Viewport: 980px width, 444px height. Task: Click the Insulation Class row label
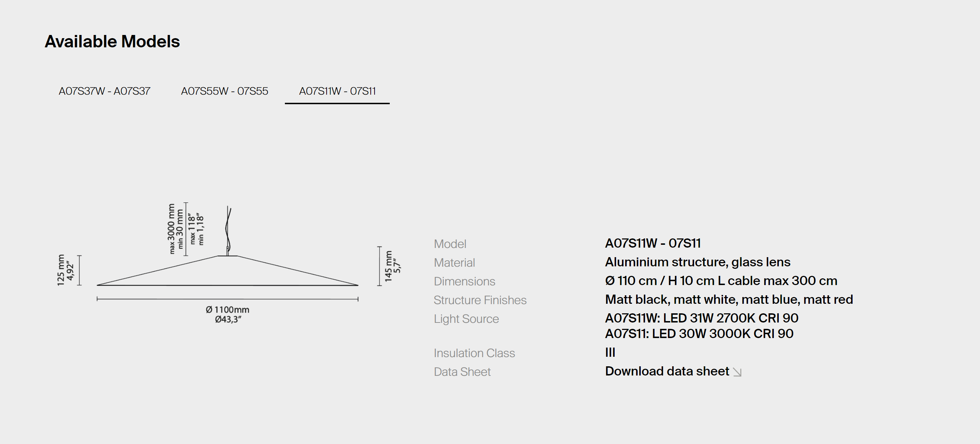coord(474,353)
